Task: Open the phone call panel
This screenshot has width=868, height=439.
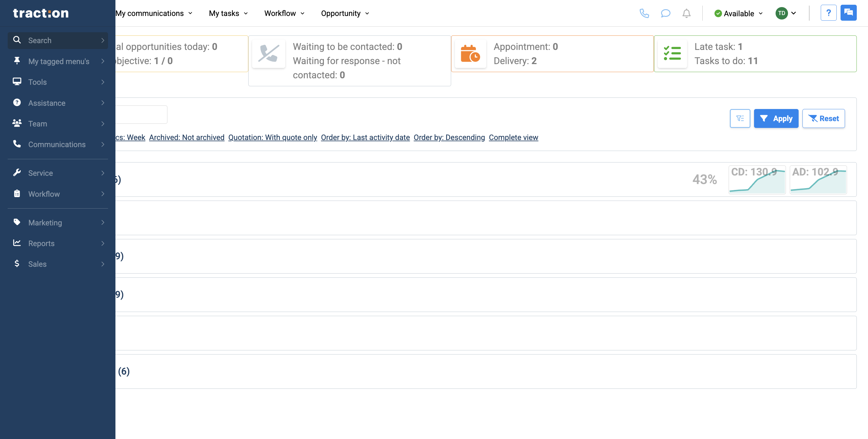Action: click(x=644, y=14)
